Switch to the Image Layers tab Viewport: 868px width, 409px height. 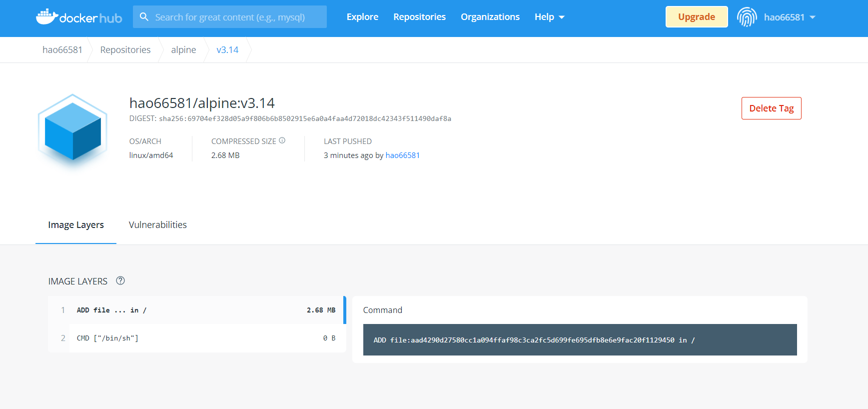tap(76, 225)
